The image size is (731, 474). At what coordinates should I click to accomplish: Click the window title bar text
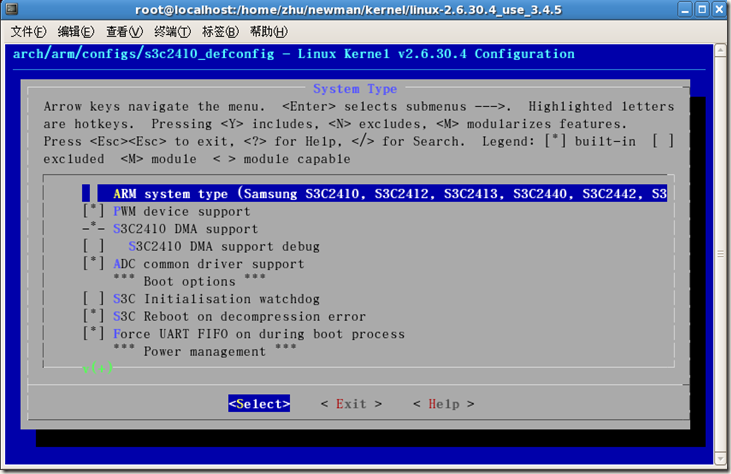(348, 10)
